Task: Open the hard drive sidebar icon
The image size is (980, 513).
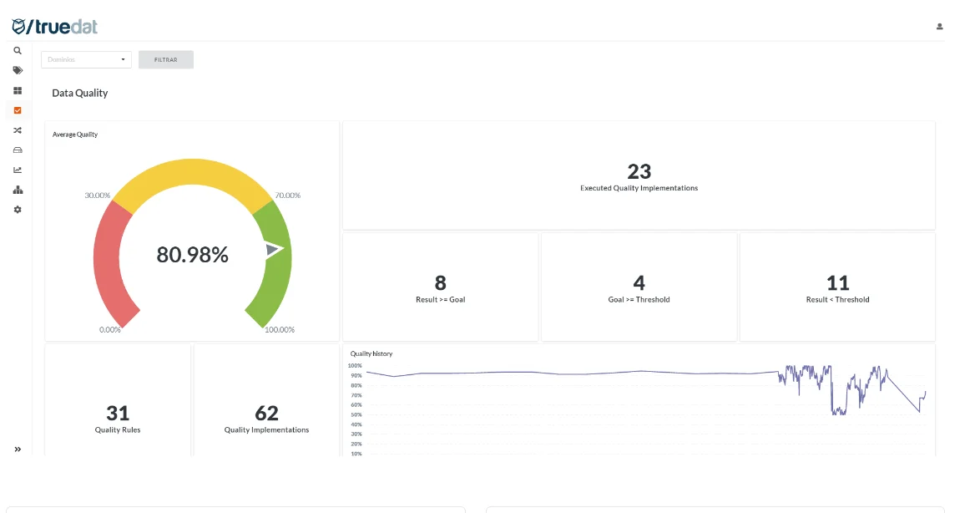Action: [x=18, y=150]
